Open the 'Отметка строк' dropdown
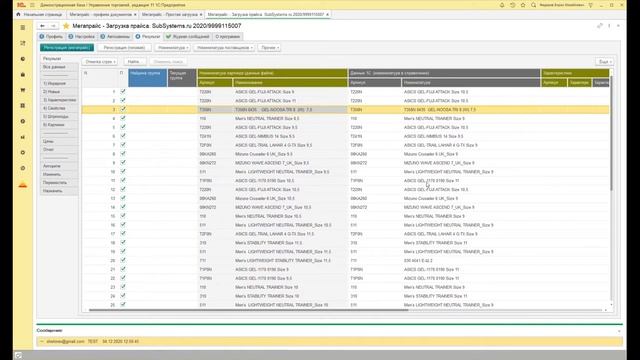This screenshot has height=360, width=640. (x=100, y=62)
